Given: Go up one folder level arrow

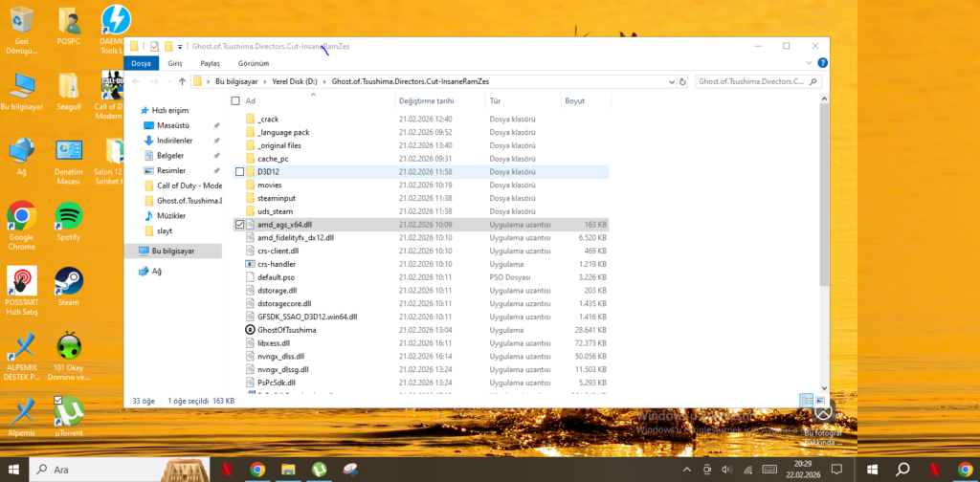Looking at the screenshot, I should (182, 82).
